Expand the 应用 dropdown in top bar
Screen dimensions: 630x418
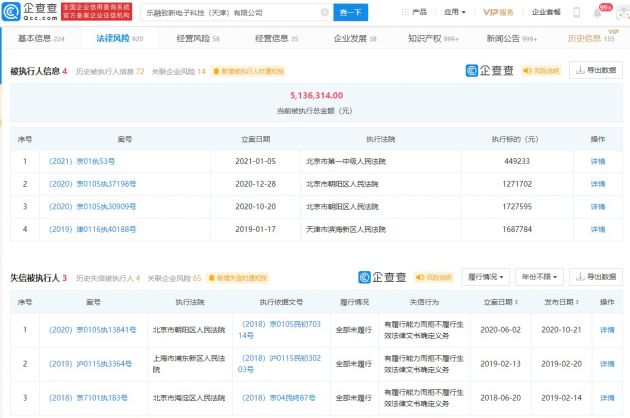coord(454,12)
